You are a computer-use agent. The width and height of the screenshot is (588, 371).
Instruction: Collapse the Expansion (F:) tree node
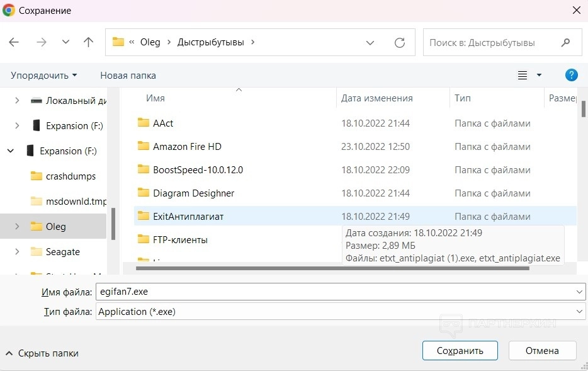tap(11, 151)
